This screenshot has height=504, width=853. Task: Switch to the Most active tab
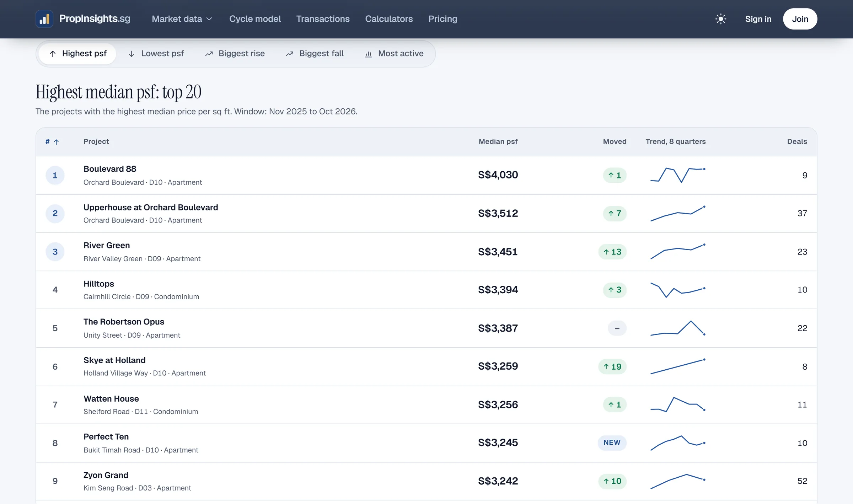coord(394,54)
